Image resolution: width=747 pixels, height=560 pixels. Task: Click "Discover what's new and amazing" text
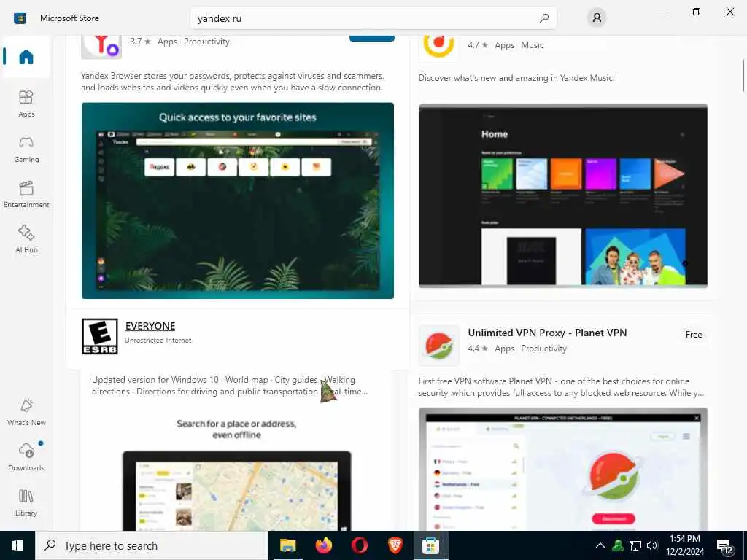tap(516, 77)
